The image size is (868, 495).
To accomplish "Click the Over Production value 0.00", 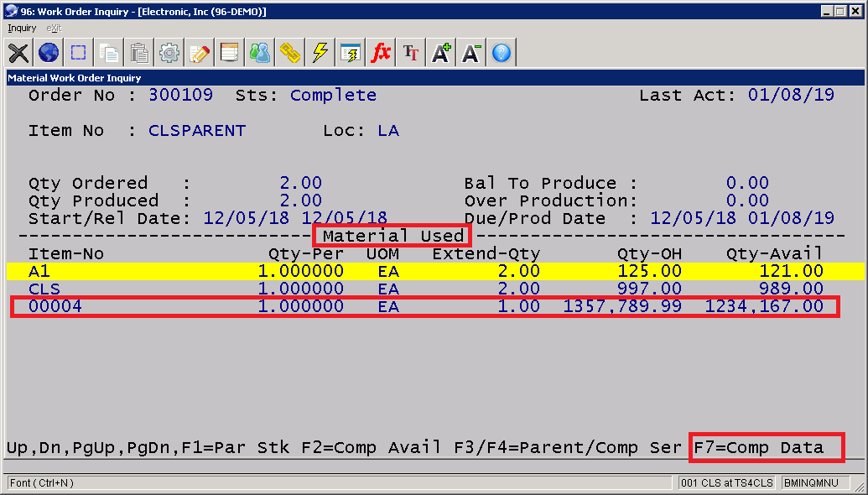I will 747,201.
